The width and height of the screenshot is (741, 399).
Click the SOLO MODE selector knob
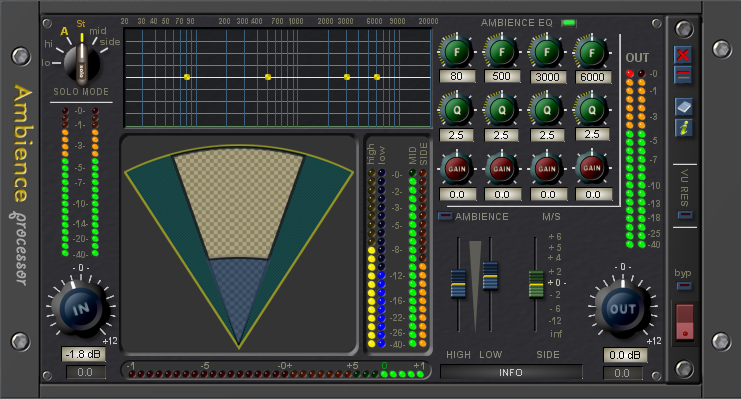point(81,64)
